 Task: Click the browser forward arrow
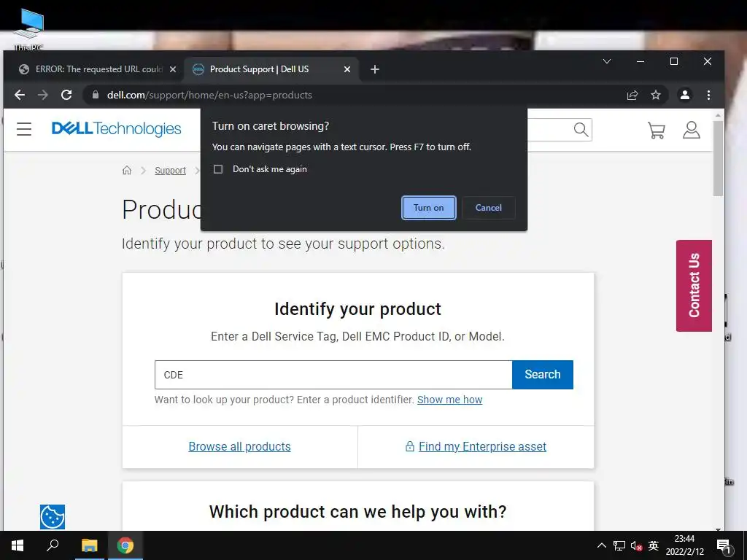tap(43, 95)
